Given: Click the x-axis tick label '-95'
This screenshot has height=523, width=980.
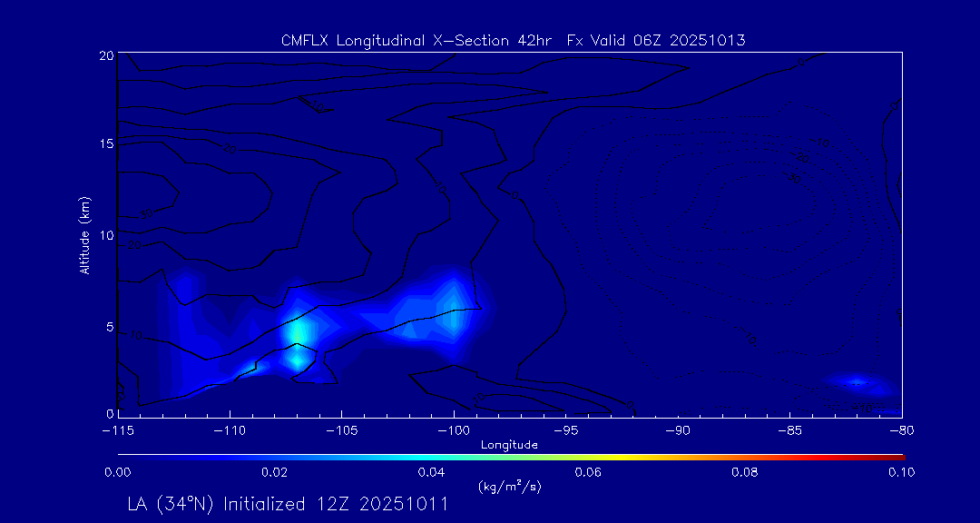Looking at the screenshot, I should [565, 431].
